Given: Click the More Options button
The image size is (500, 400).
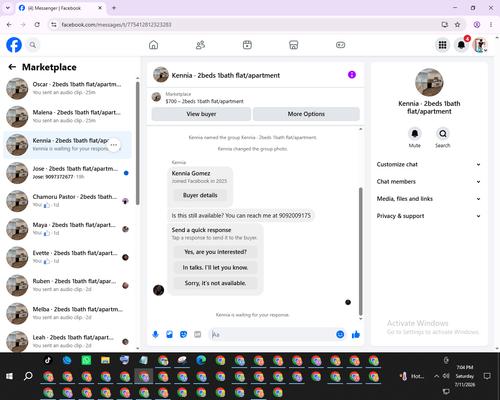Looking at the screenshot, I should [x=306, y=114].
